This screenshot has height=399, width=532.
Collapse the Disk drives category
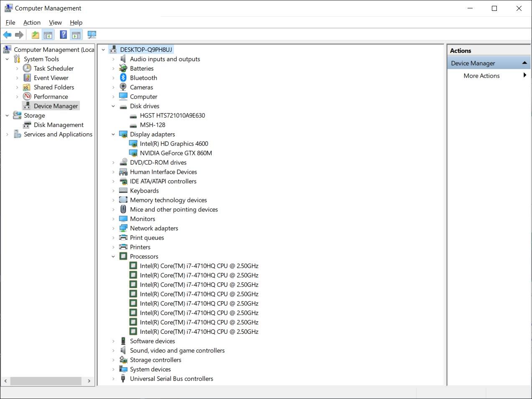pyautogui.click(x=113, y=106)
